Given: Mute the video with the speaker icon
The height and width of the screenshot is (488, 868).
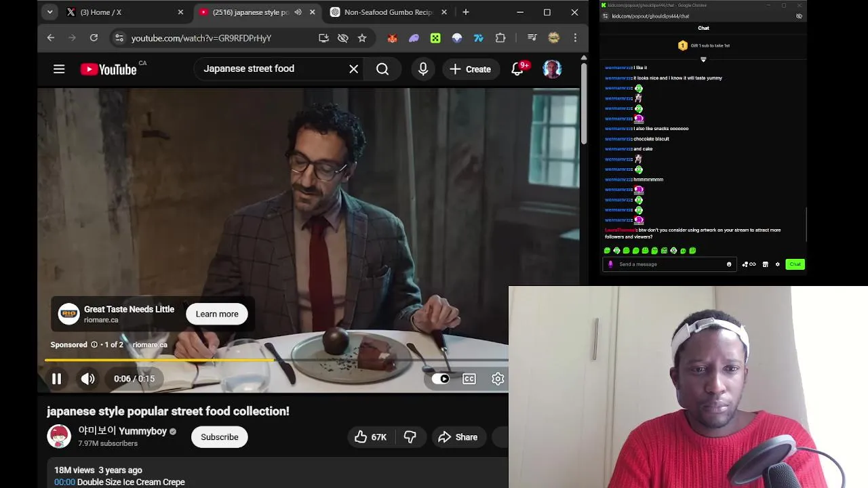Looking at the screenshot, I should click(x=88, y=379).
